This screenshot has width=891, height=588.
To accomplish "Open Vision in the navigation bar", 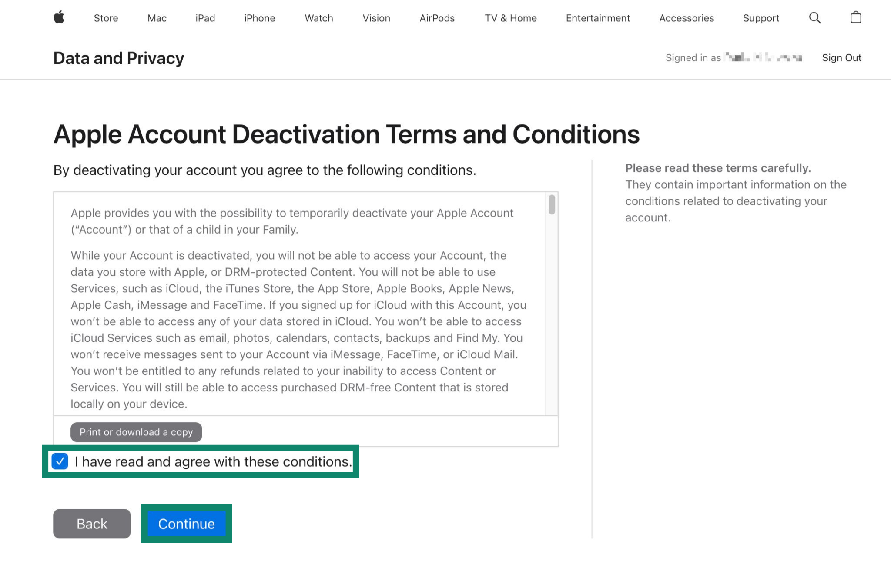I will [x=376, y=18].
